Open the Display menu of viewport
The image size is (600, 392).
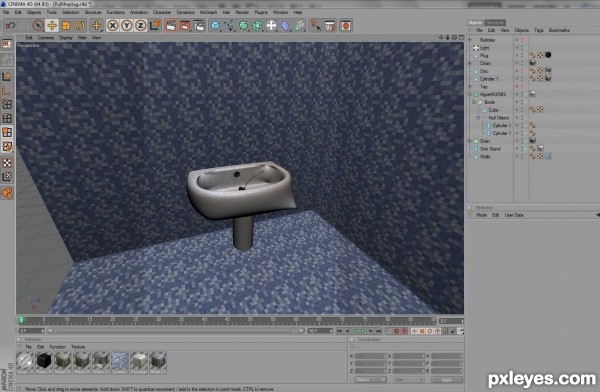[65, 38]
